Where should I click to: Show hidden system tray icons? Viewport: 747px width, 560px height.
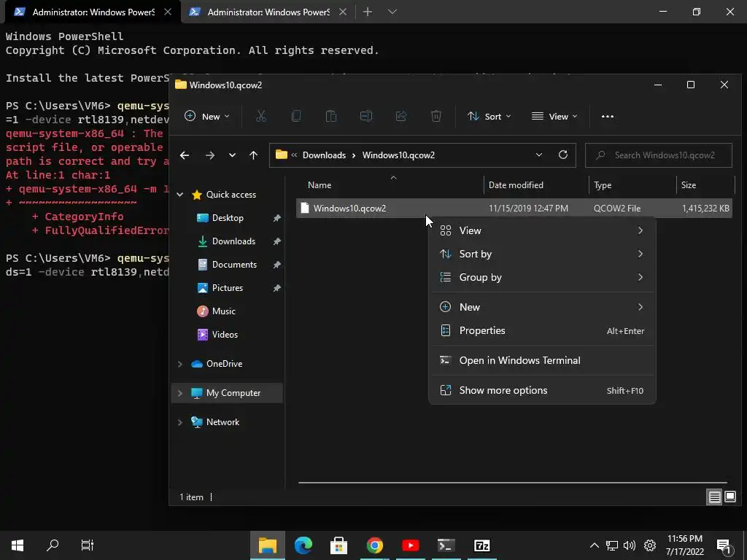tap(594, 545)
